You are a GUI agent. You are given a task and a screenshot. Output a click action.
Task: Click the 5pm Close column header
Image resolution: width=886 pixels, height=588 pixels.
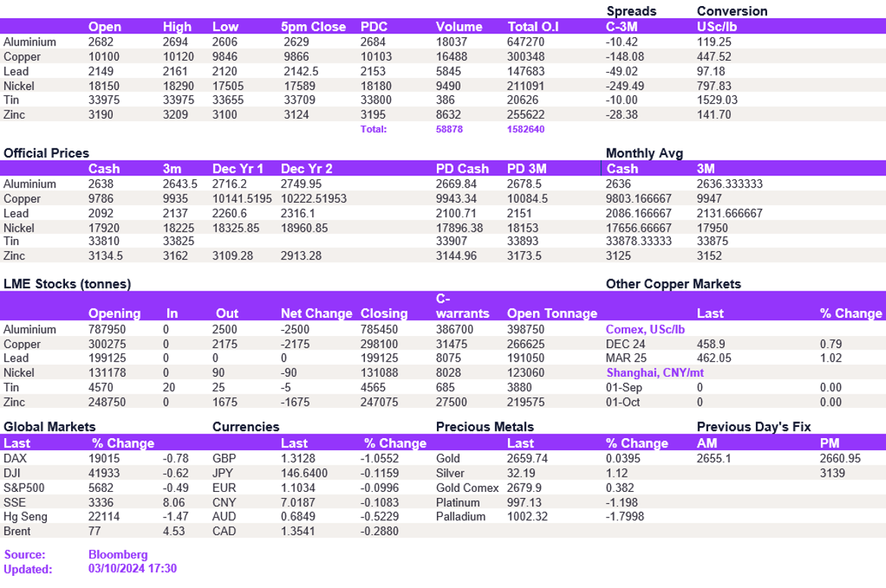[313, 26]
